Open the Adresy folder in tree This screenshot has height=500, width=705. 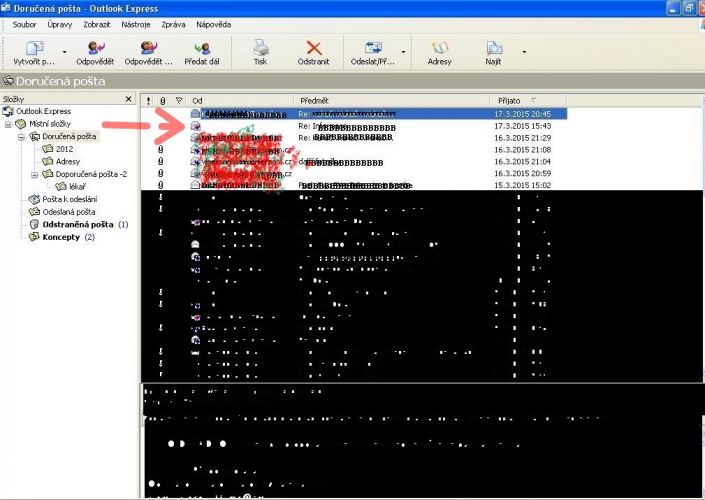67,161
